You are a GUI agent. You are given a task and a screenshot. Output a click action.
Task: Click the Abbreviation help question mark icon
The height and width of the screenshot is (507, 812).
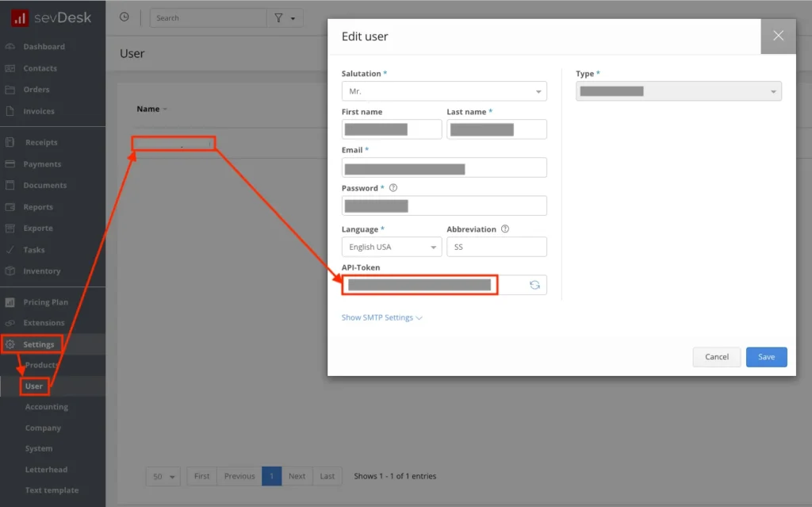tap(505, 229)
